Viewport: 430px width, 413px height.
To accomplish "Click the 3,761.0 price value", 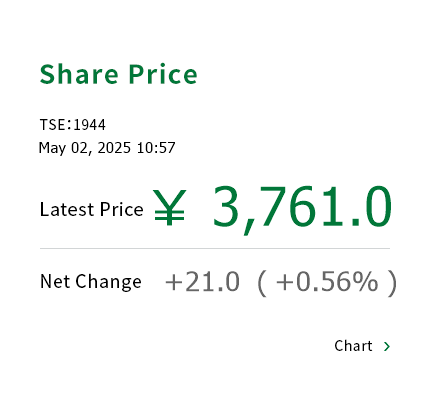I will coord(302,208).
